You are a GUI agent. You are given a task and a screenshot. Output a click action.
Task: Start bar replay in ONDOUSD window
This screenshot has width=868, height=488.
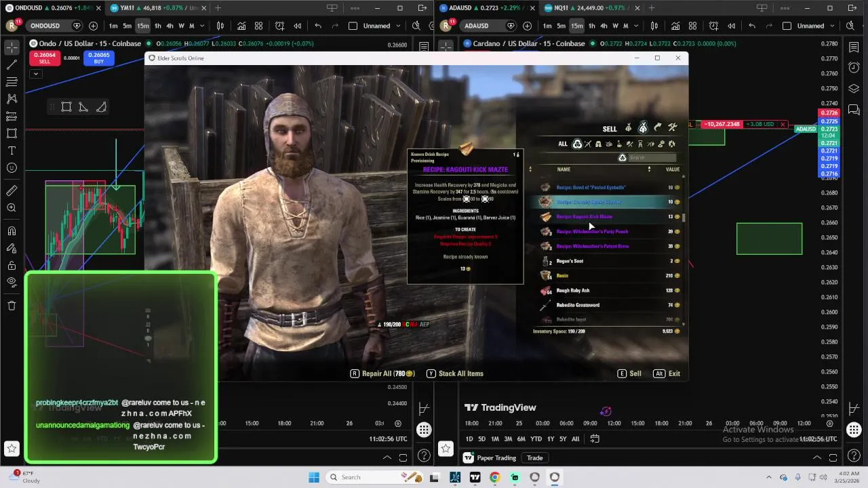pos(297,26)
